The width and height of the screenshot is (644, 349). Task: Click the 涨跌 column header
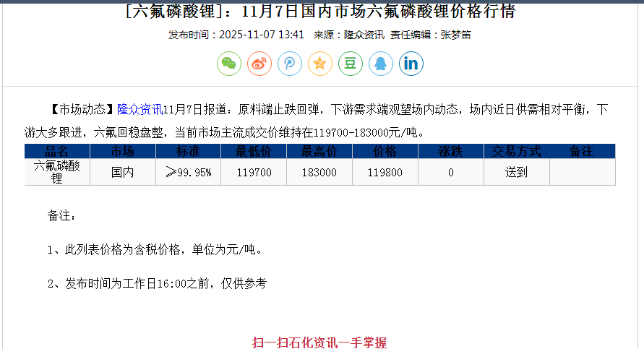[450, 151]
